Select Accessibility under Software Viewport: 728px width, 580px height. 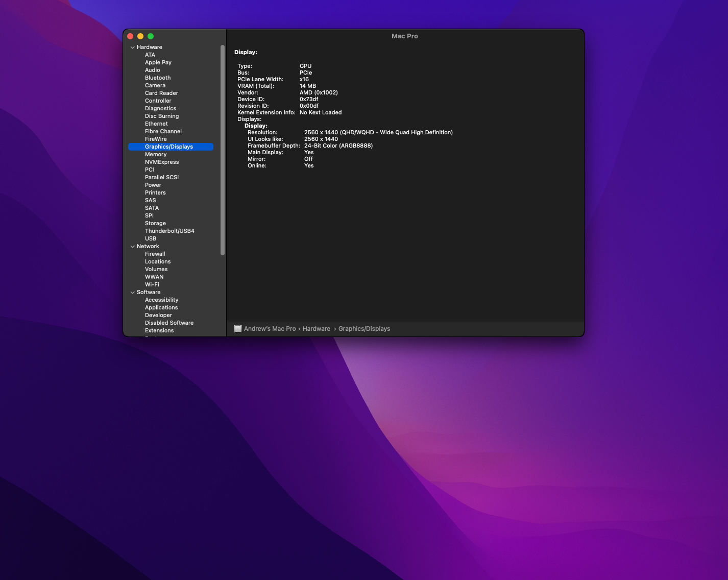[162, 300]
